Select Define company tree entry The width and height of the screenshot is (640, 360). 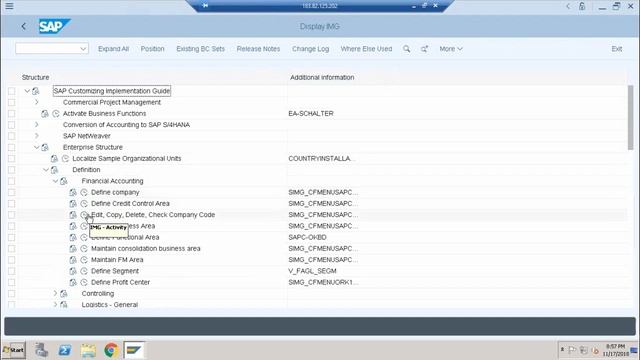115,192
